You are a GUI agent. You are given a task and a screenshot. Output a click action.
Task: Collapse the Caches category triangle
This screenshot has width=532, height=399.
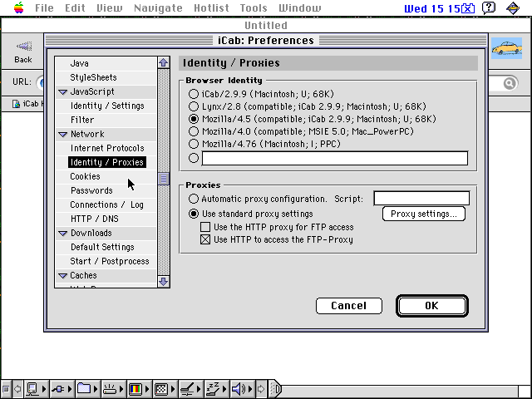tap(63, 276)
